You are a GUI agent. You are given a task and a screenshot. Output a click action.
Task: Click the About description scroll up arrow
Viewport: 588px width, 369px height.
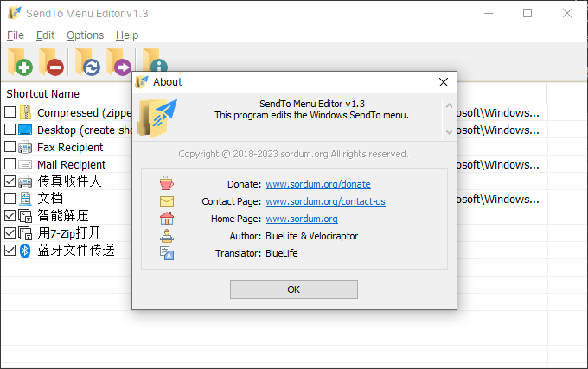pyautogui.click(x=449, y=105)
